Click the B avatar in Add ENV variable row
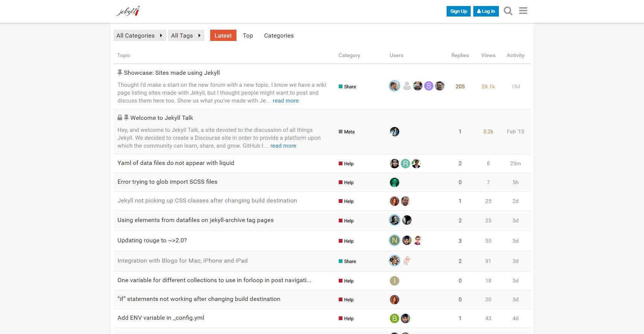644x334 pixels. 394,318
